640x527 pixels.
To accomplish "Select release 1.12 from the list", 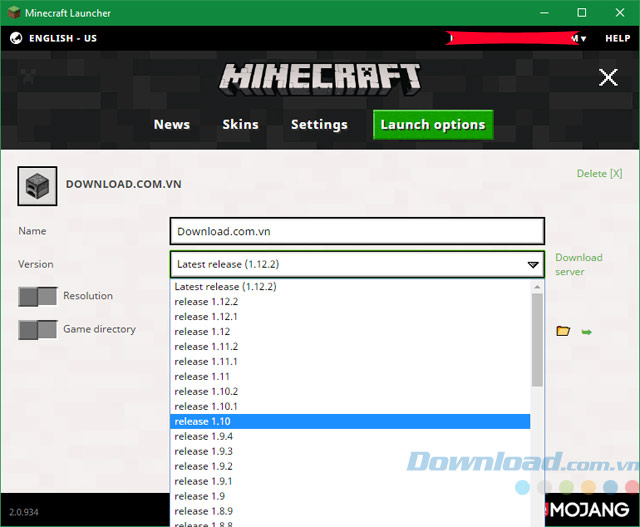I will 350,331.
